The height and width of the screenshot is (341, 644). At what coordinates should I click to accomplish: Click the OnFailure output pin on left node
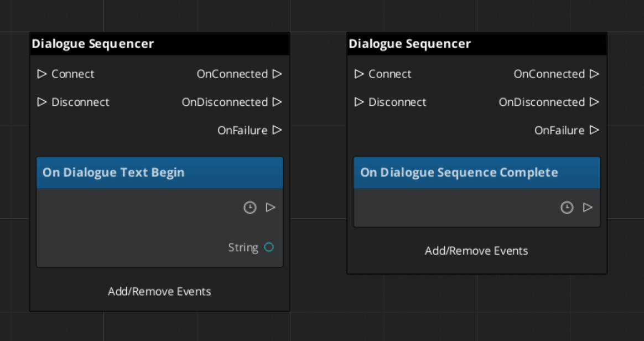point(277,130)
